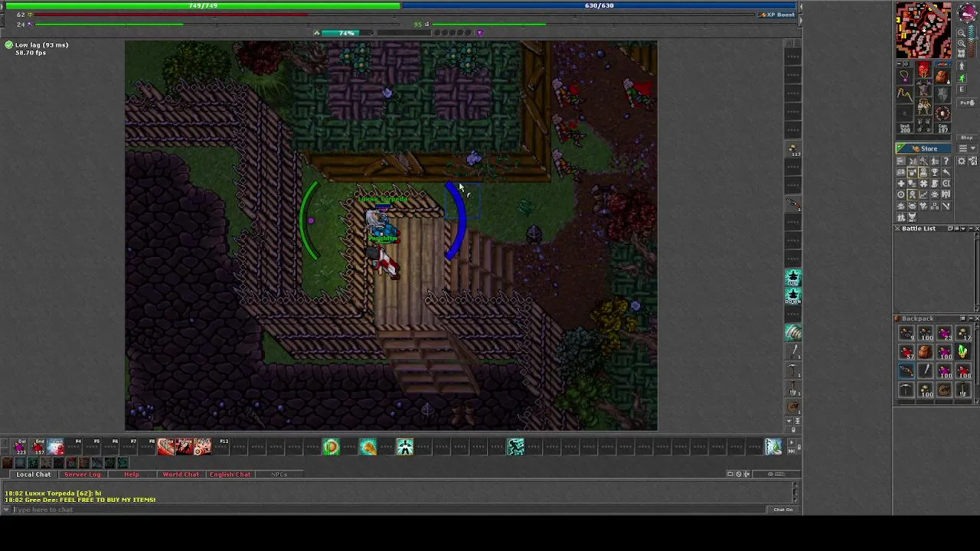This screenshot has height=551, width=980.
Task: Select the shield equipment slot
Action: (942, 95)
